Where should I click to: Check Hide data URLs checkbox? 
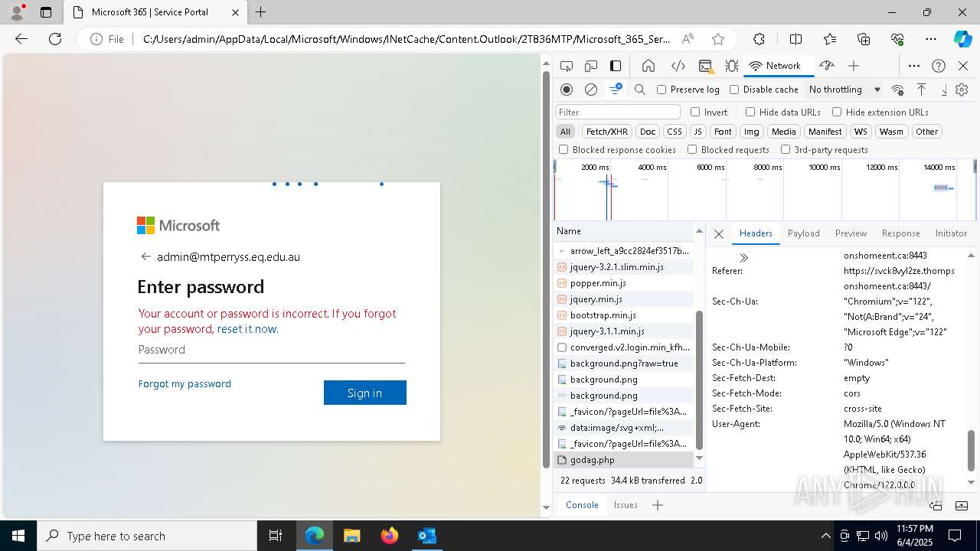pos(750,112)
